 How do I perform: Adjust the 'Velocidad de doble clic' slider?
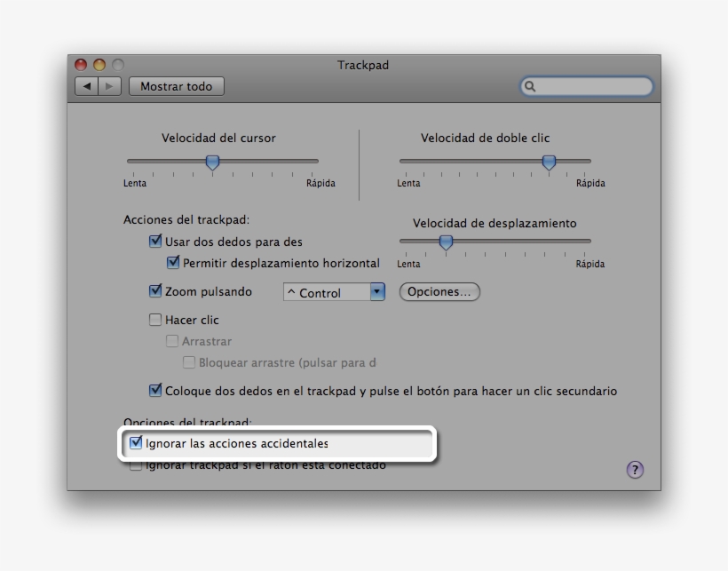[548, 162]
